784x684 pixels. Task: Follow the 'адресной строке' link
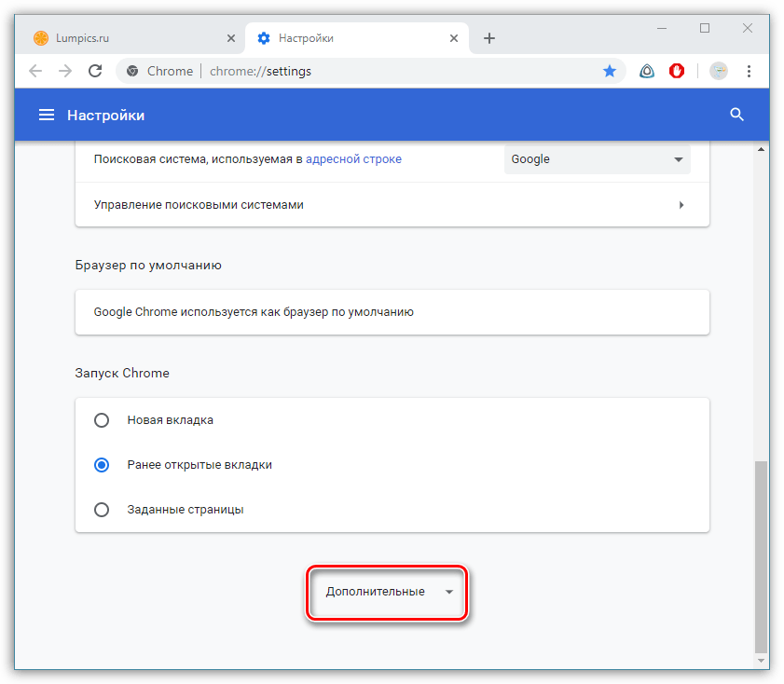click(353, 159)
